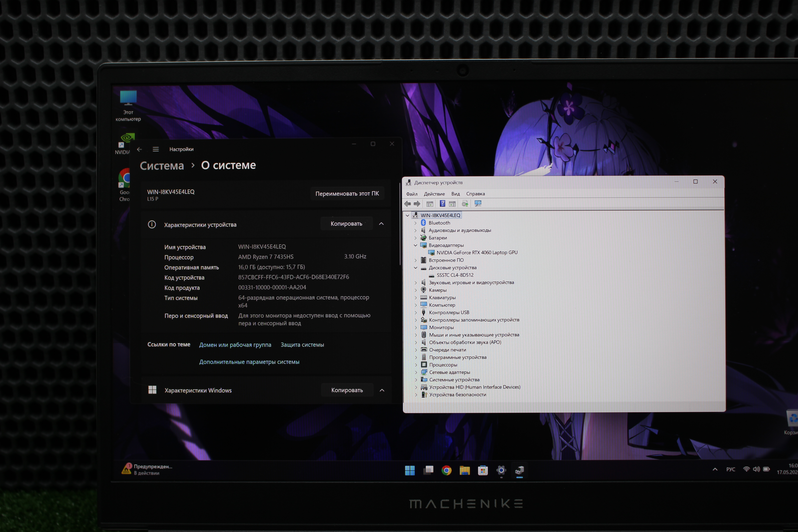Collapse Характеристики устройства section chevron
Image resolution: width=798 pixels, height=532 pixels.
click(381, 224)
